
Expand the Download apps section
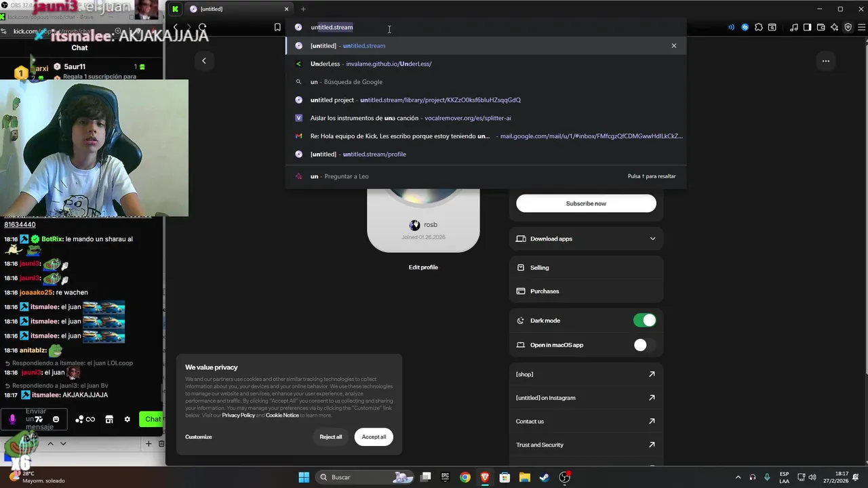586,239
